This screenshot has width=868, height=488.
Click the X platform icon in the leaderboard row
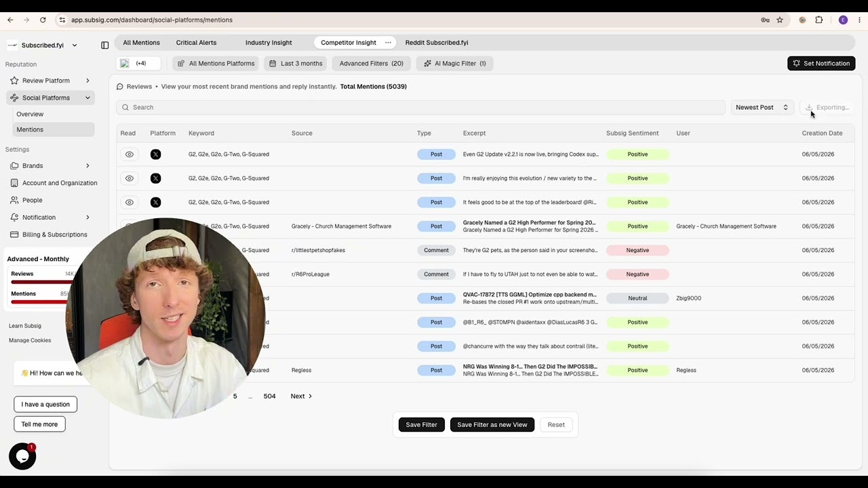tap(155, 202)
